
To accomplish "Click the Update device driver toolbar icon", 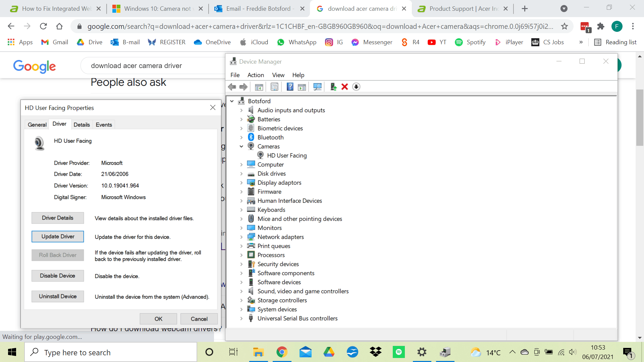I will [333, 87].
